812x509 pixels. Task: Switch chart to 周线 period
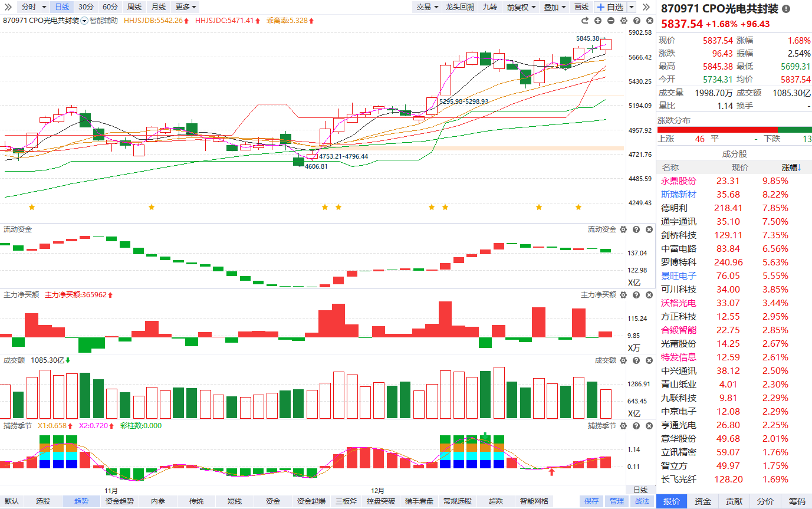(134, 7)
